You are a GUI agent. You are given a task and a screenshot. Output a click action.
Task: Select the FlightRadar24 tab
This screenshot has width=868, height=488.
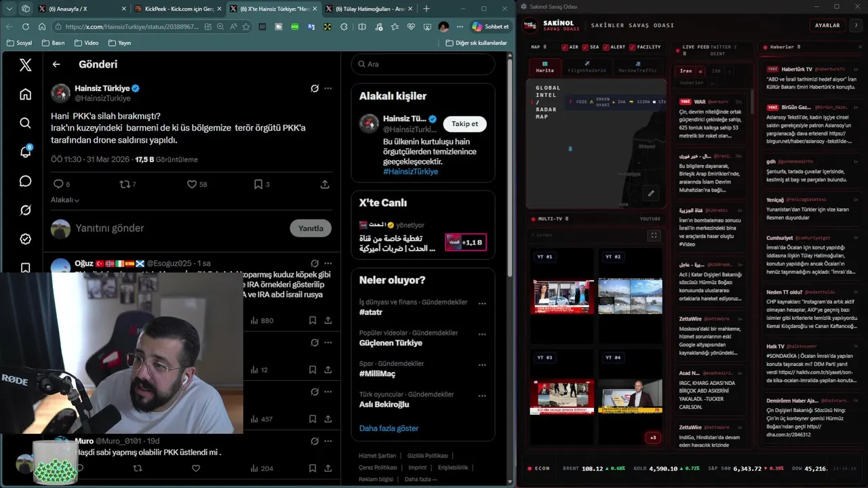pyautogui.click(x=587, y=68)
